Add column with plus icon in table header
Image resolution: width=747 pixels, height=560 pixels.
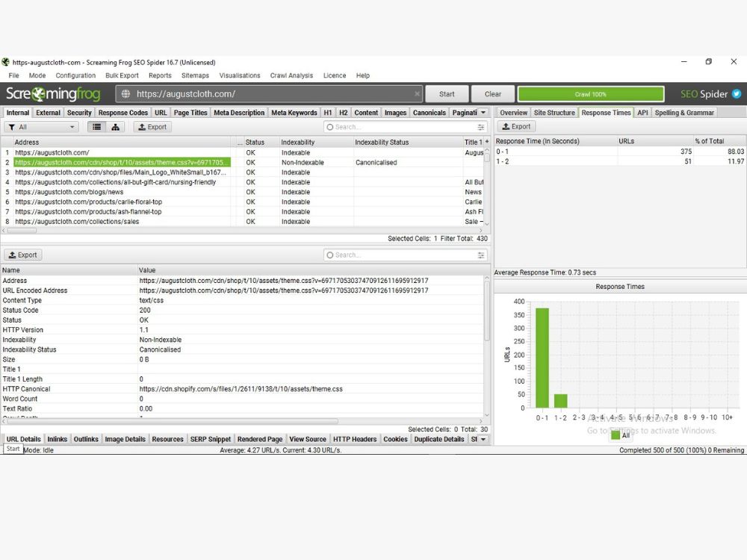coord(486,142)
